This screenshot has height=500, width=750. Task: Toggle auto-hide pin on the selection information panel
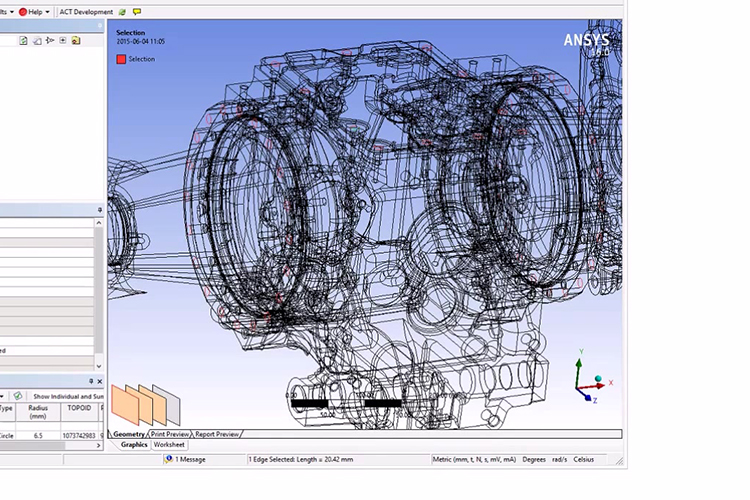tap(91, 381)
